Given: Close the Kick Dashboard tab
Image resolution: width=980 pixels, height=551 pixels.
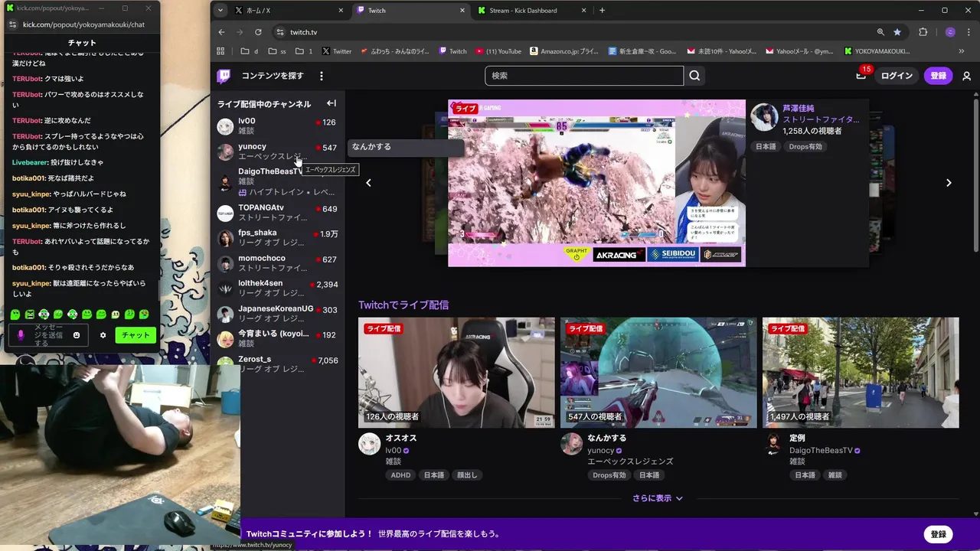Looking at the screenshot, I should (x=583, y=11).
